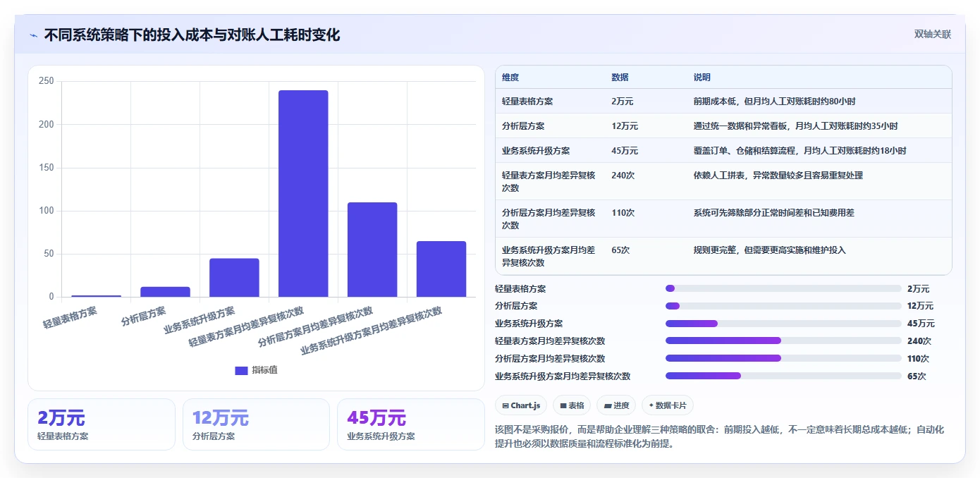Click table cell 轻量表方案月均差异复核次数
Image resolution: width=980 pixels, height=478 pixels.
coord(549,182)
